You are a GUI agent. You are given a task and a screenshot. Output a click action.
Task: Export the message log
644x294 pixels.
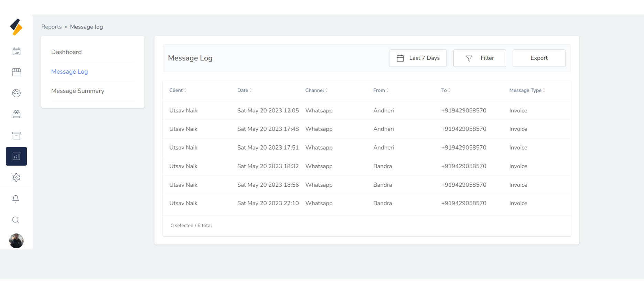point(539,58)
